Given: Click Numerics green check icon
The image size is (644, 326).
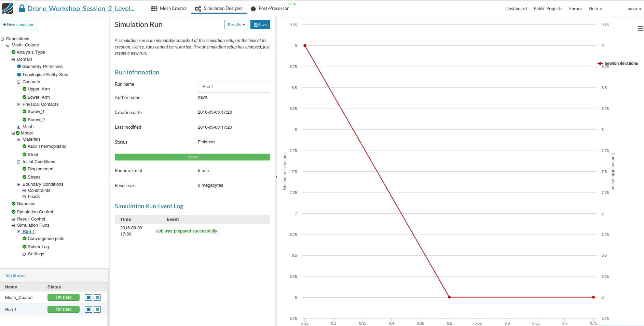Looking at the screenshot, I should [14, 204].
